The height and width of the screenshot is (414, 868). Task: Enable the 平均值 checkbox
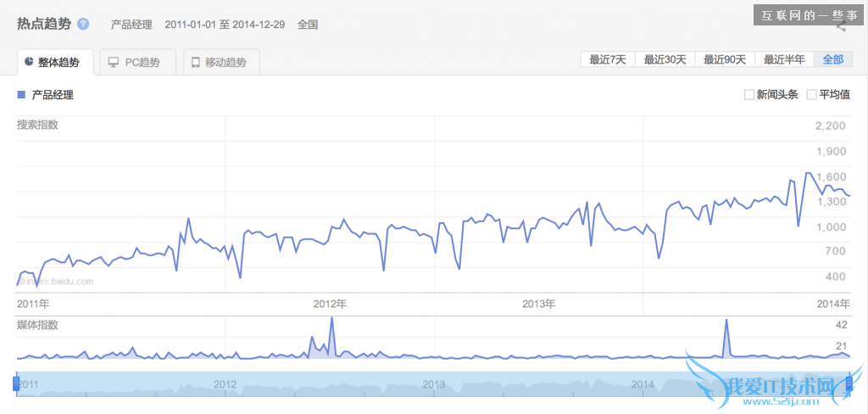[x=811, y=95]
